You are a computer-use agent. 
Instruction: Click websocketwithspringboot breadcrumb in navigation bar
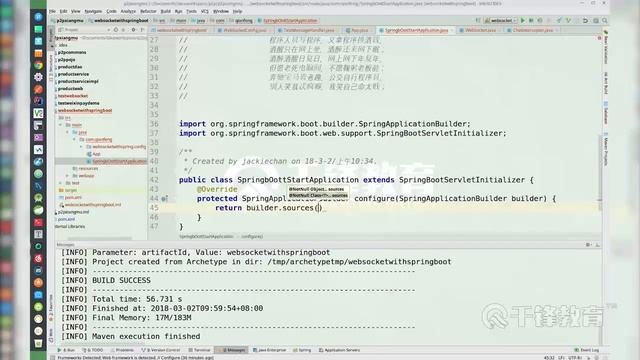[118, 20]
